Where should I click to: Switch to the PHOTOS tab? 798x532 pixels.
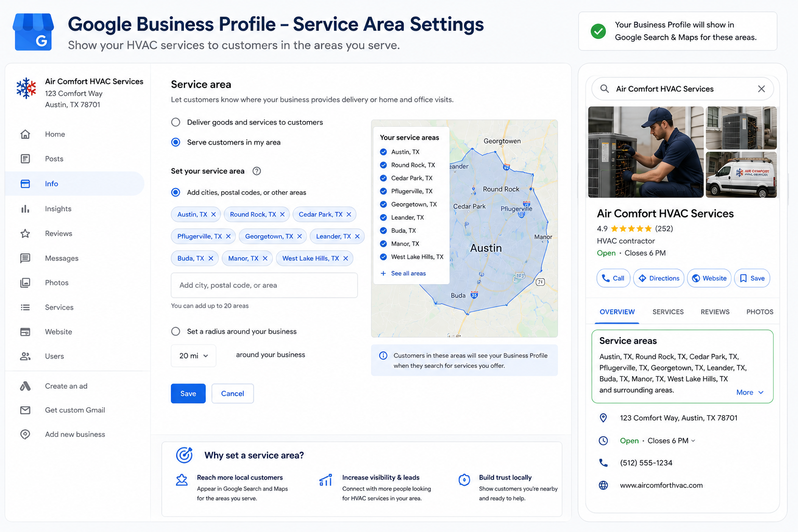tap(760, 312)
